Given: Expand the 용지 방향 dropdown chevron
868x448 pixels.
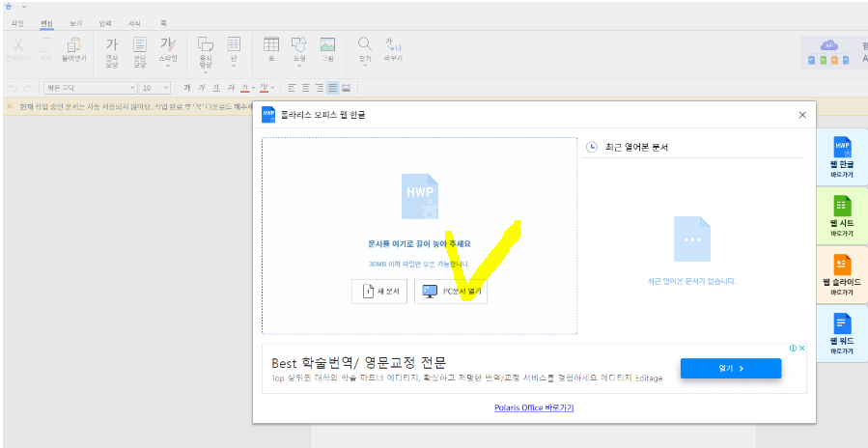Looking at the screenshot, I should [206, 73].
